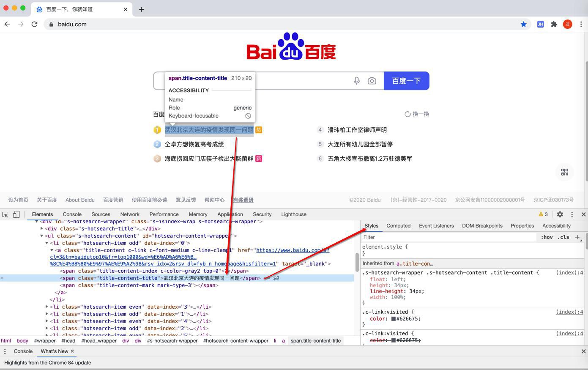
Task: Switch to the Computed styles tab
Action: [x=399, y=226]
